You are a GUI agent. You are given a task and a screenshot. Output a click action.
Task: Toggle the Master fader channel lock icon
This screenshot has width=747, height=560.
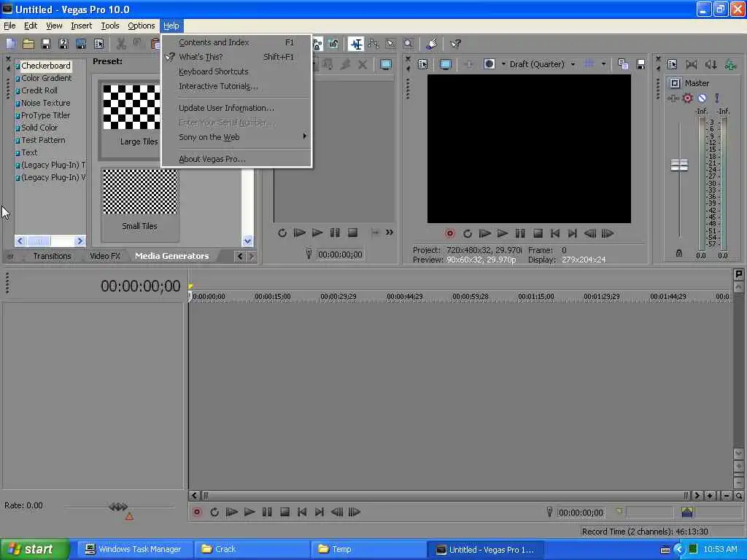[x=679, y=253]
